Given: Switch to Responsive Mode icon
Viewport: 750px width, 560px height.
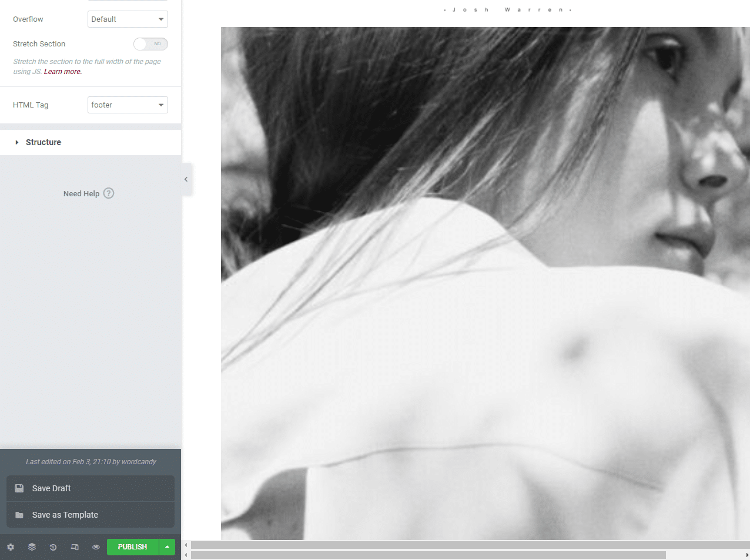Looking at the screenshot, I should [75, 547].
